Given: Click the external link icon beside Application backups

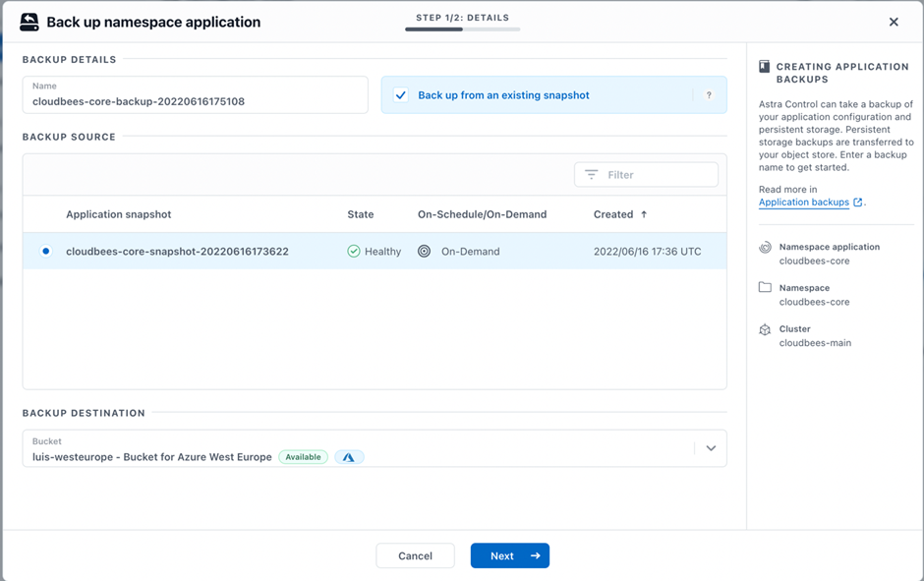Looking at the screenshot, I should click(858, 203).
